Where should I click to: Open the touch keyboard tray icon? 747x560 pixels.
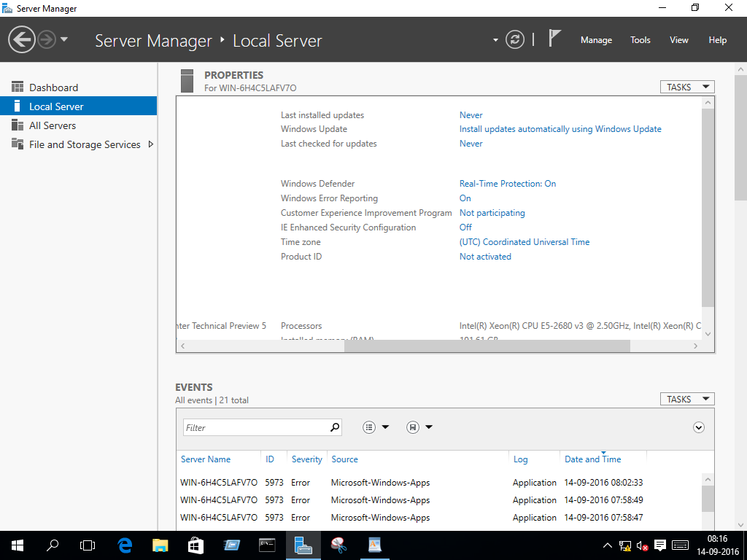point(680,545)
